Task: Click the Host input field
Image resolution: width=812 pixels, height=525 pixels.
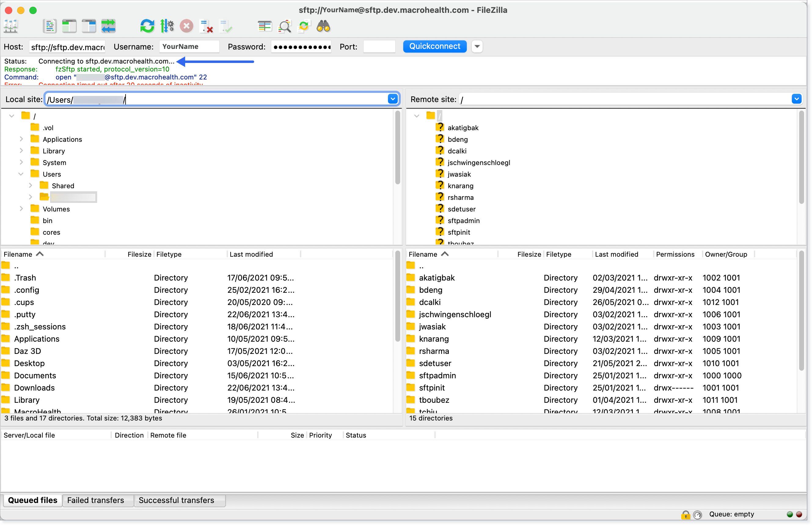Action: coord(68,47)
